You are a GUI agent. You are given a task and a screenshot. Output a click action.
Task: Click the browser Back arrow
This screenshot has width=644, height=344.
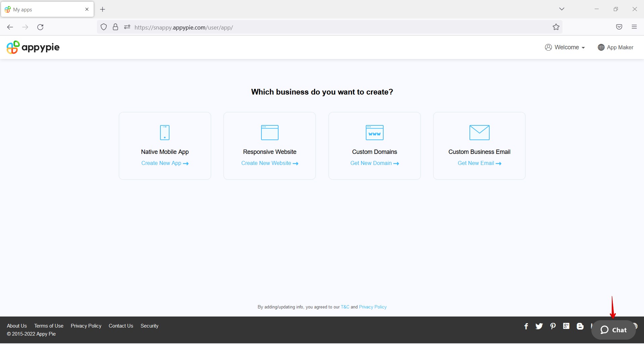(10, 27)
